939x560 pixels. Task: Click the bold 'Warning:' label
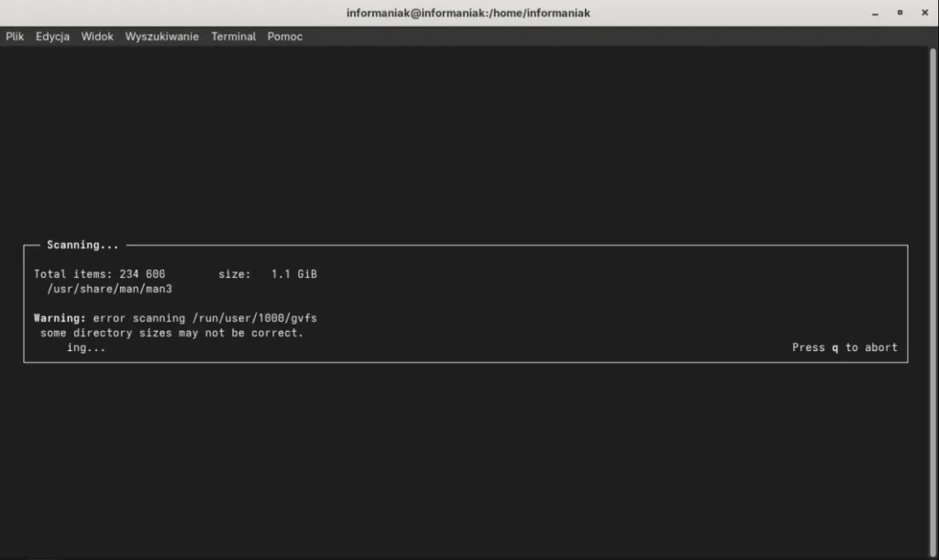pos(60,318)
